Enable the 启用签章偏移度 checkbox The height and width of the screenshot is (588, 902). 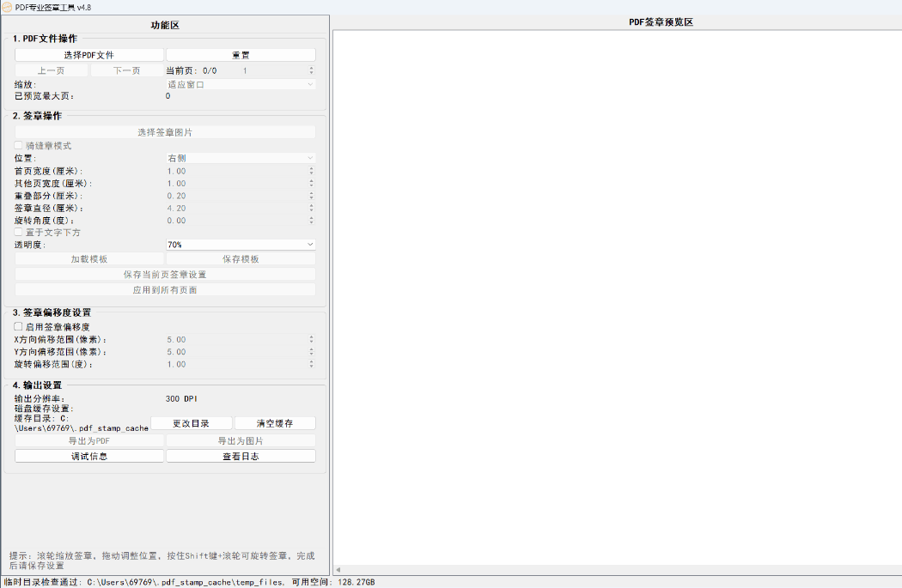[19, 327]
